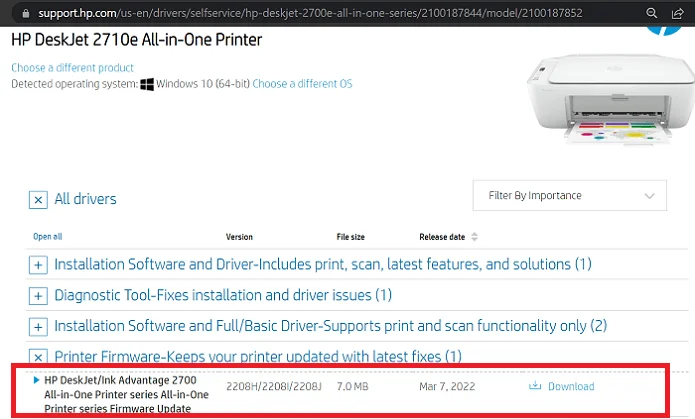Click the 7.0 MB file size value
This screenshot has height=419, width=695.
point(352,387)
